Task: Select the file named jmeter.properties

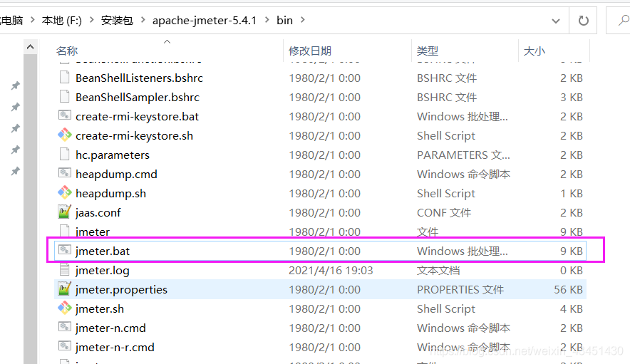Action: [x=121, y=290]
